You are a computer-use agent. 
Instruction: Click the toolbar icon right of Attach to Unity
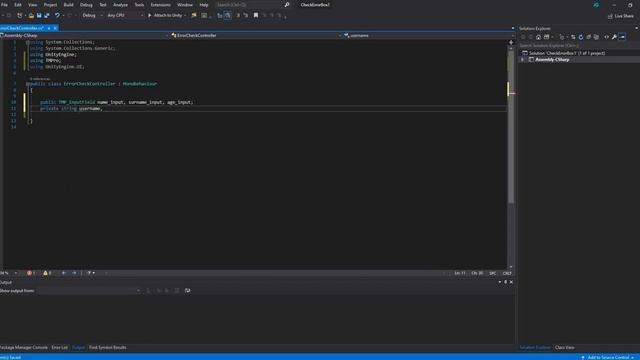[194, 16]
